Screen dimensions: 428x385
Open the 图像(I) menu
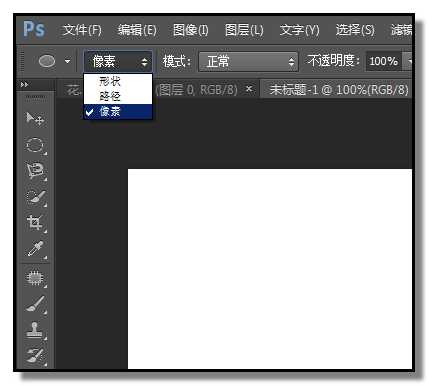click(x=191, y=30)
